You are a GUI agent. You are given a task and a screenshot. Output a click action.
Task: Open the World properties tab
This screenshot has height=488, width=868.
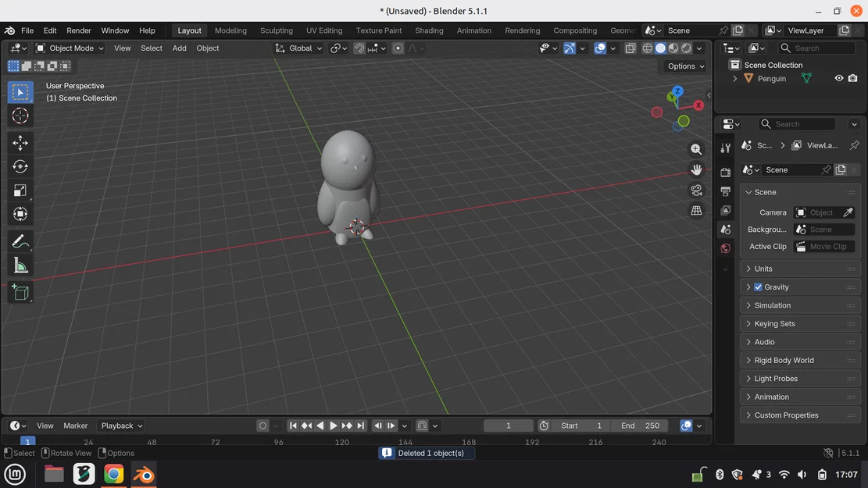tap(725, 248)
